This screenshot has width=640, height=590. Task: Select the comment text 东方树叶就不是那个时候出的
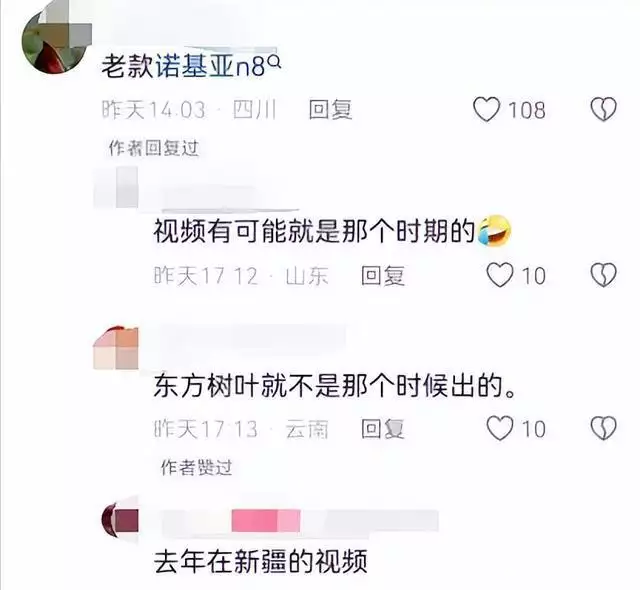(x=335, y=385)
